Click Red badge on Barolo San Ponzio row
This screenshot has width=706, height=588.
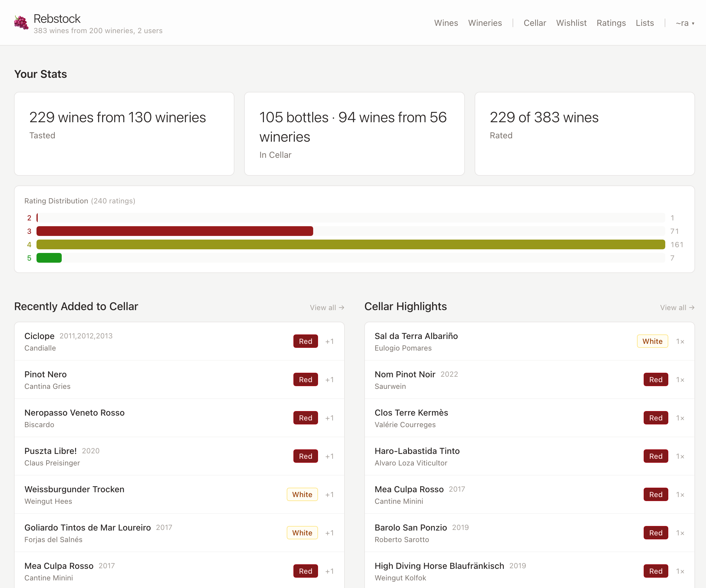tap(656, 533)
